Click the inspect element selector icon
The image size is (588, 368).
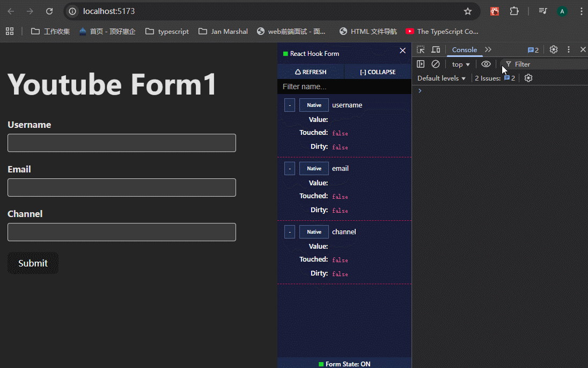pos(421,49)
